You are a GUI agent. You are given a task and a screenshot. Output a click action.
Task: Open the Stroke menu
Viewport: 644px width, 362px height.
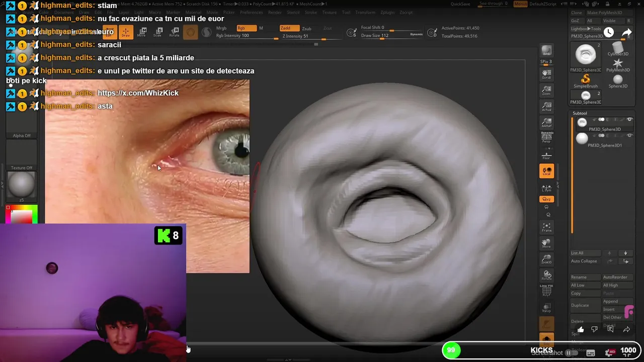(311, 13)
